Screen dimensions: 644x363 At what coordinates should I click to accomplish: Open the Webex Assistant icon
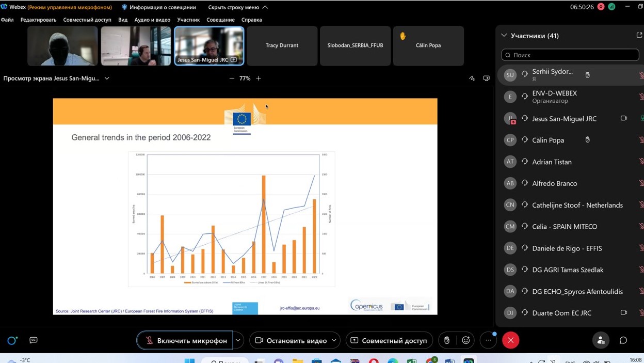(x=12, y=340)
